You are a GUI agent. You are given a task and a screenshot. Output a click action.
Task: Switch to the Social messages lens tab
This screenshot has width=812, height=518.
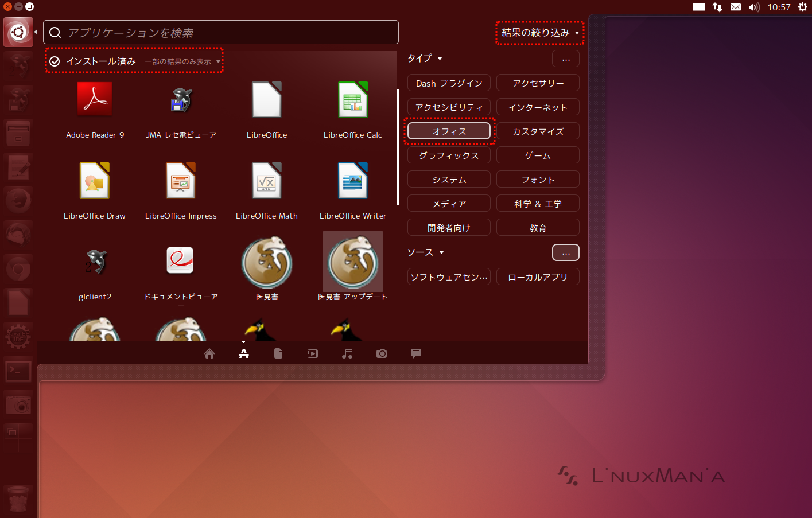(x=416, y=353)
